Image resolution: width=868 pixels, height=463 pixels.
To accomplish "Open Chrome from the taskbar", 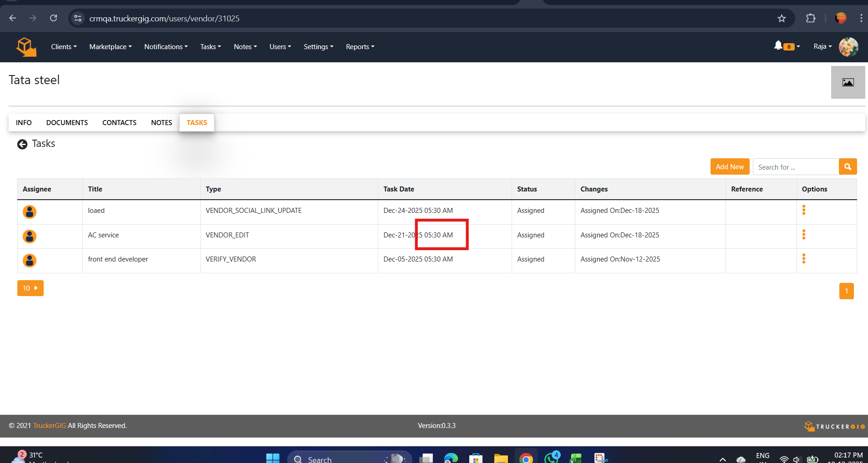I will (x=526, y=458).
